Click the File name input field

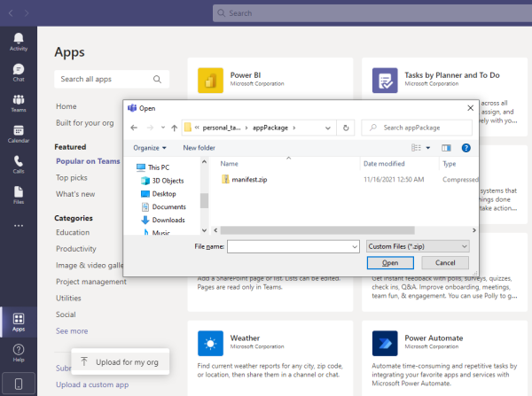pos(289,246)
